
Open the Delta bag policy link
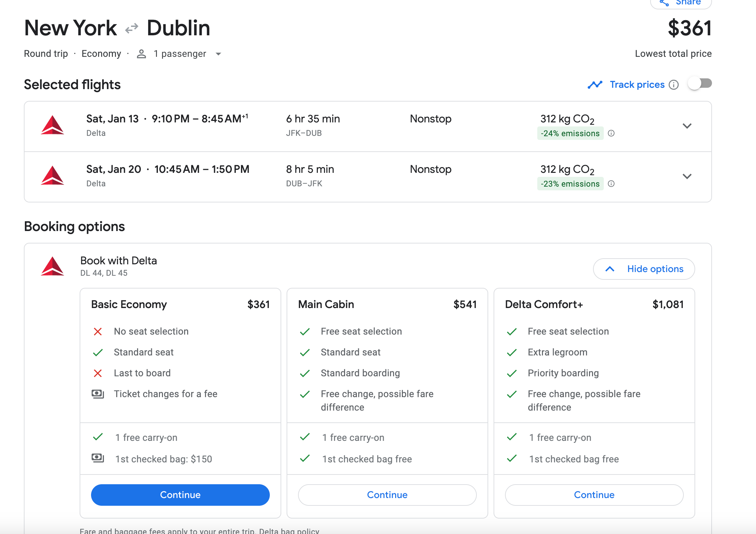click(x=289, y=531)
